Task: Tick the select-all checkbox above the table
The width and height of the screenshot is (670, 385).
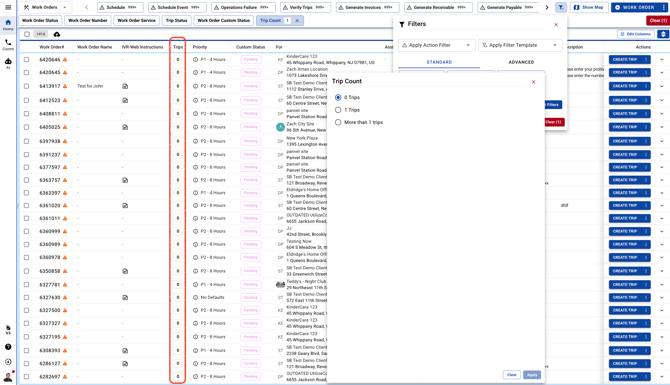Action: click(27, 34)
